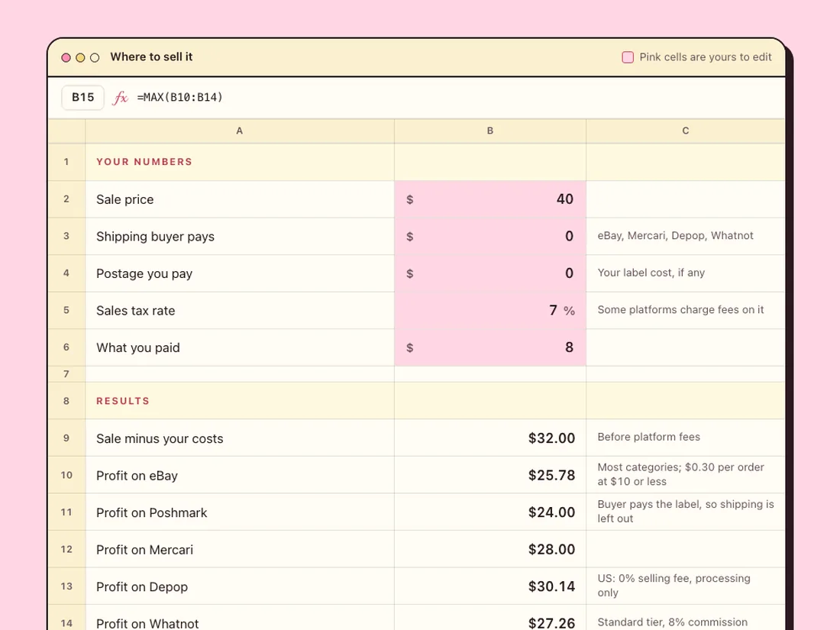Click the $25.78 eBay profit cell
Viewport: 840px width, 630px height.
coord(490,475)
